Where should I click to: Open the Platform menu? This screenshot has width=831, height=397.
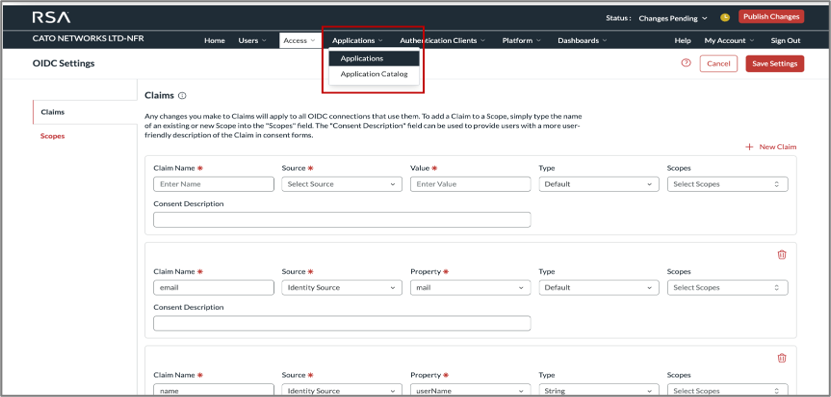click(x=521, y=40)
